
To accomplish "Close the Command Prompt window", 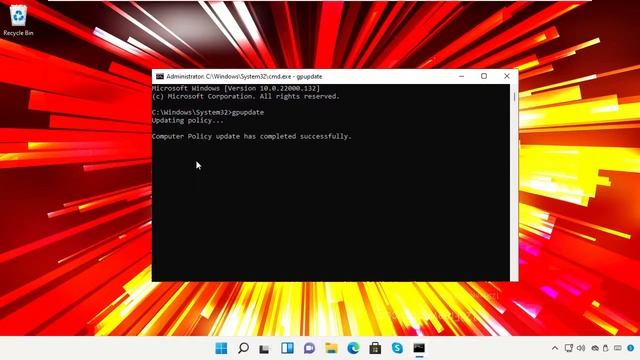I will click(507, 76).
